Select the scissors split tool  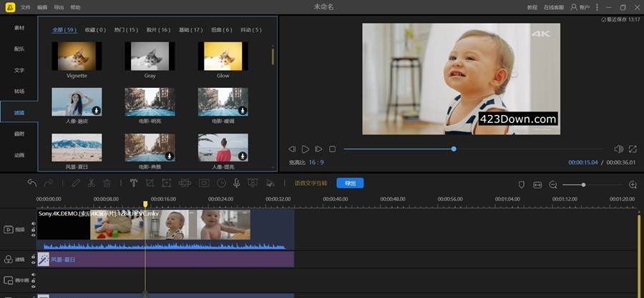[91, 183]
